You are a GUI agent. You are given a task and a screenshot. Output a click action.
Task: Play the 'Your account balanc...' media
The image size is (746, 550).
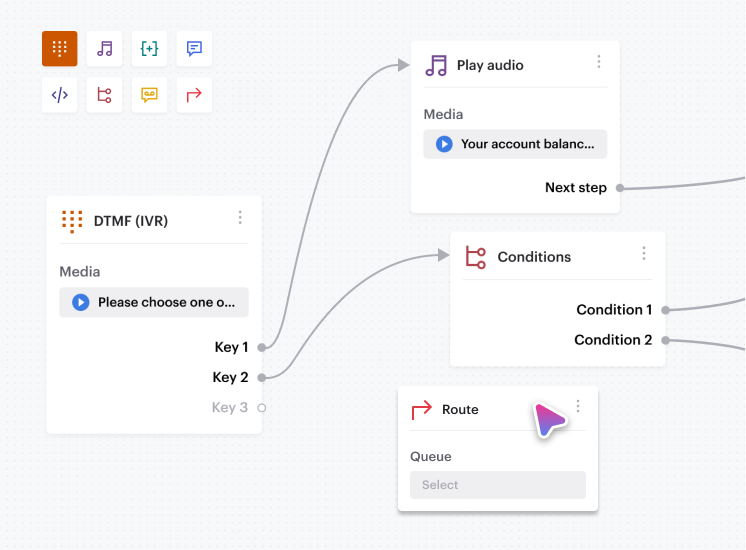(444, 144)
